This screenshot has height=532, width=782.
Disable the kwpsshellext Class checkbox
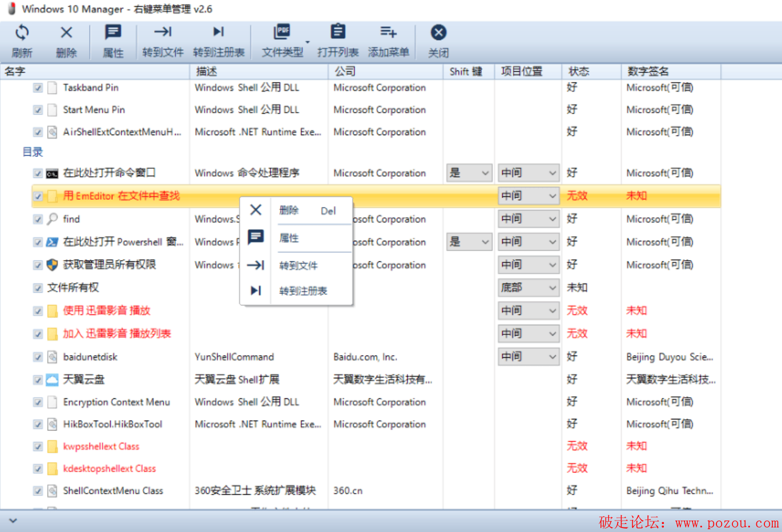[38, 447]
